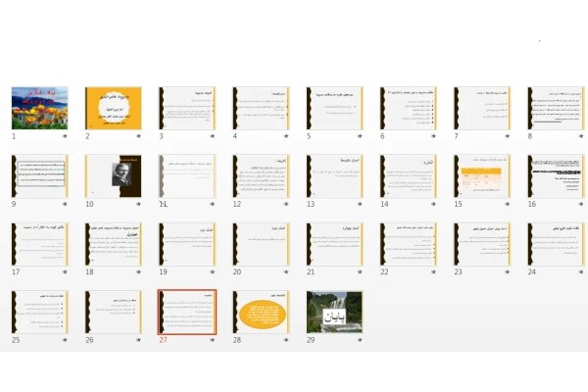The image size is (588, 392).
Task: Click the transition star under slide 28
Action: (286, 340)
